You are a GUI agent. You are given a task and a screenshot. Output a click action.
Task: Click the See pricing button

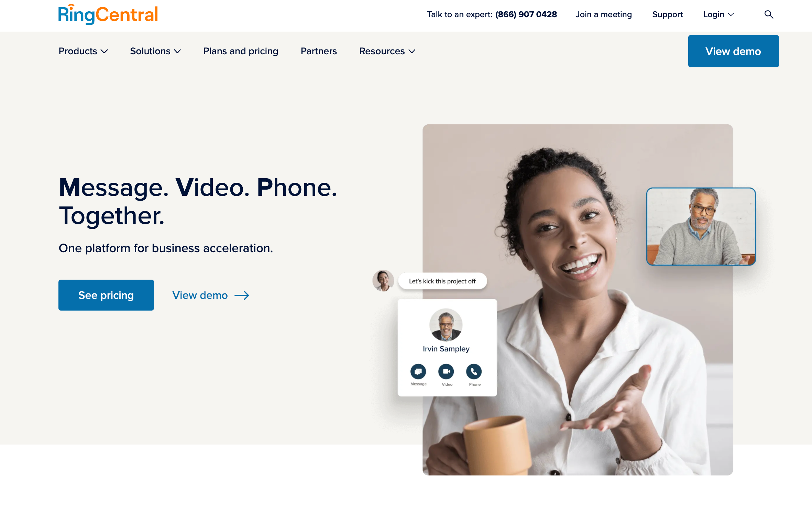[106, 295]
